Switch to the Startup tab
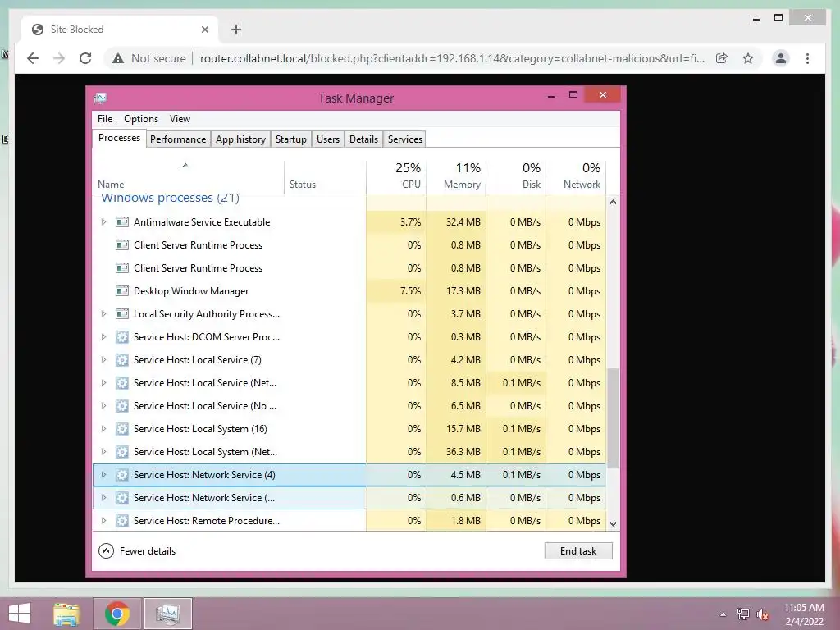Viewport: 840px width, 630px height. click(x=291, y=139)
